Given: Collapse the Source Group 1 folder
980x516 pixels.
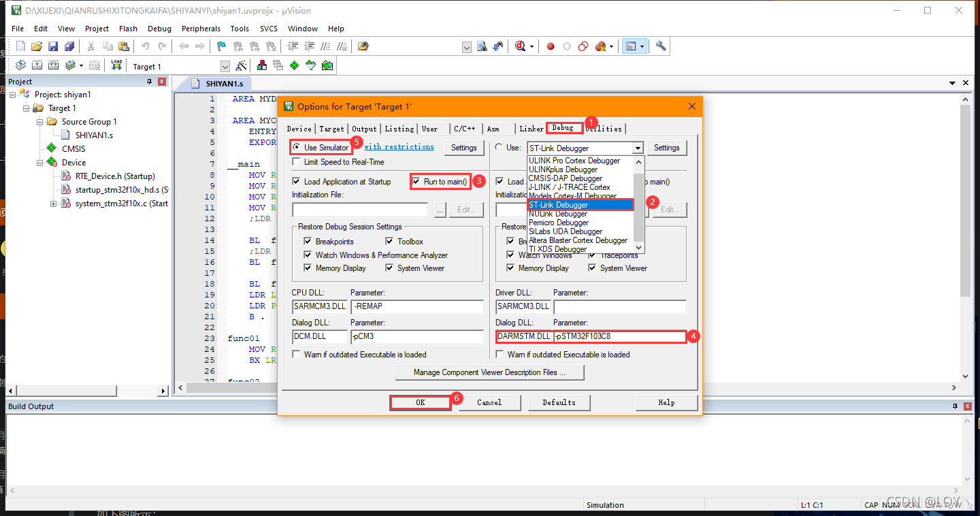Looking at the screenshot, I should pyautogui.click(x=40, y=122).
